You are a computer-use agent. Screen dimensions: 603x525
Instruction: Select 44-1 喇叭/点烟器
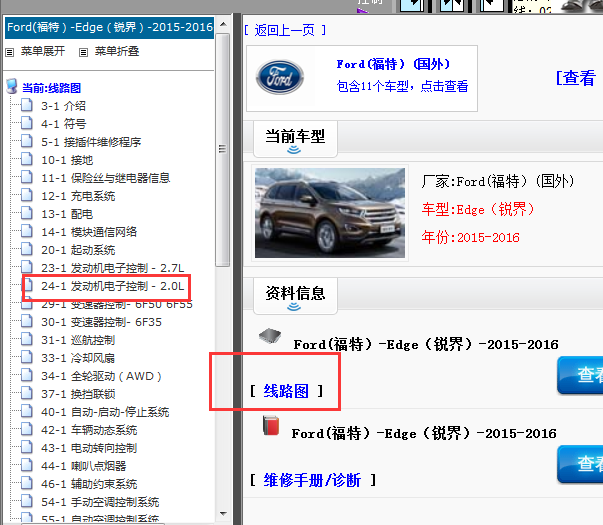tap(83, 466)
